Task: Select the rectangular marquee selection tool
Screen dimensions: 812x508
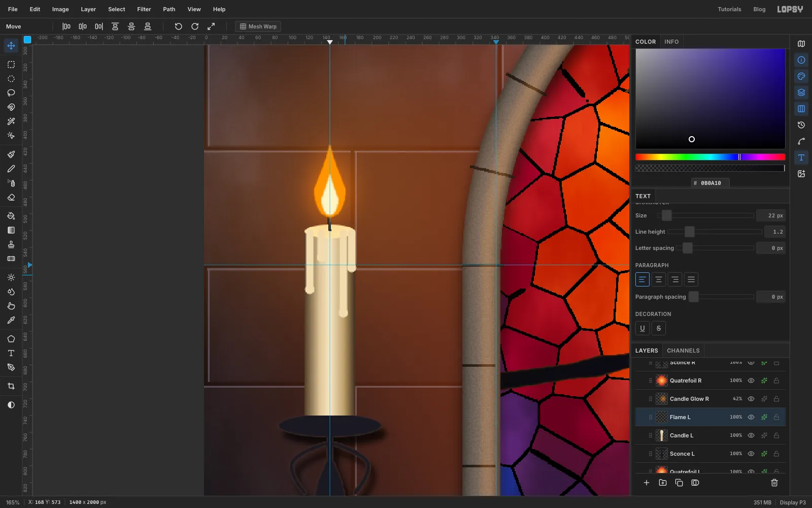Action: (11, 65)
